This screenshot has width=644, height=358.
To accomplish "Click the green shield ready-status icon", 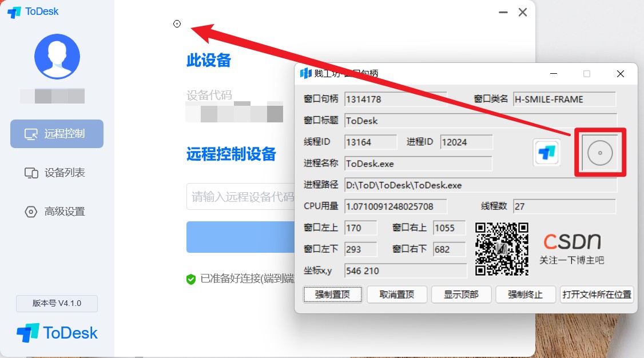I will (191, 279).
